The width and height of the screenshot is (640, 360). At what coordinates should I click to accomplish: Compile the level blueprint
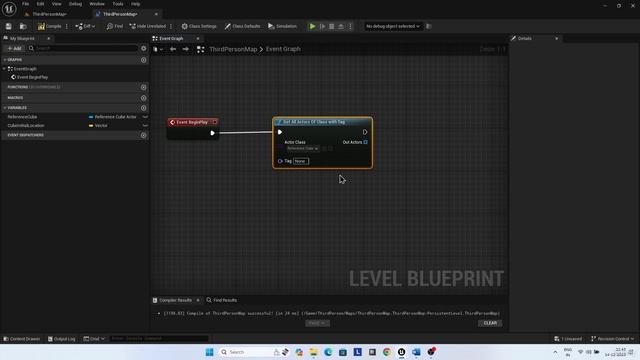tap(49, 26)
